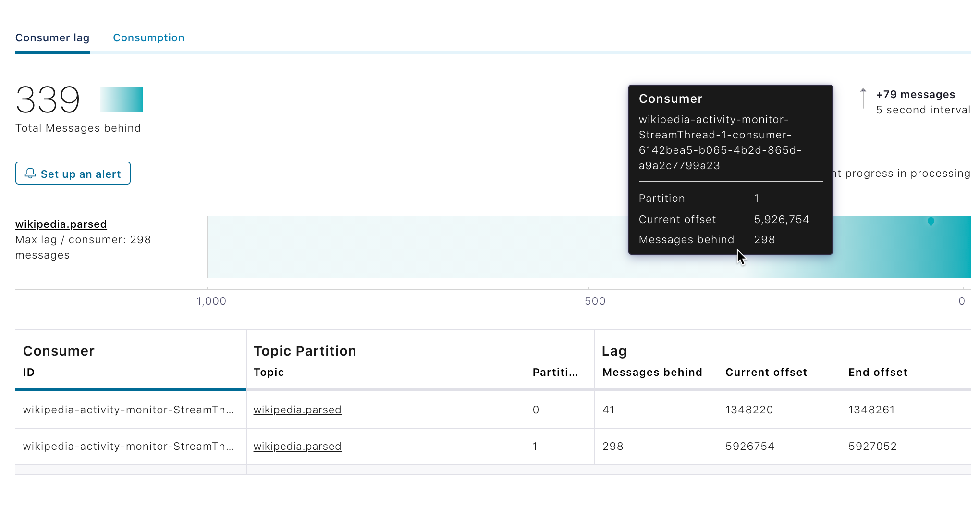Sort by the Messages behind column header
Screen dimensions: 980x522
pyautogui.click(x=652, y=372)
